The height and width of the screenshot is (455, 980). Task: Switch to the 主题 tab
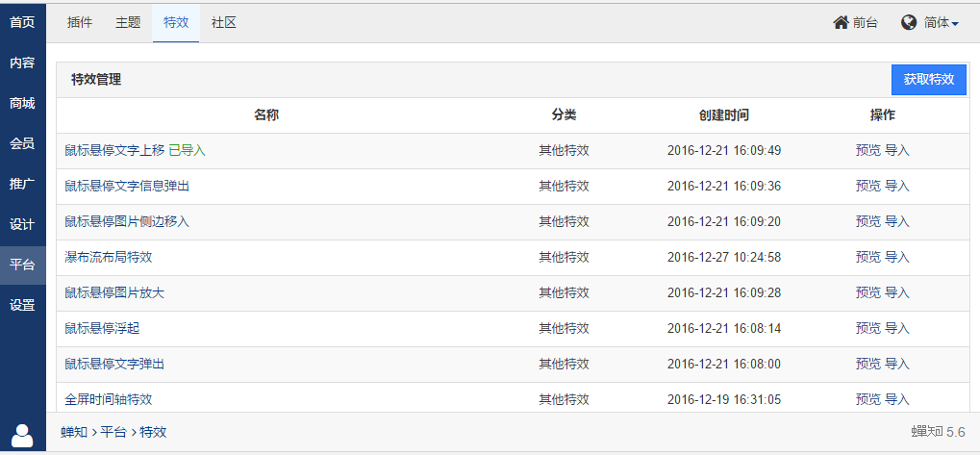(x=128, y=23)
